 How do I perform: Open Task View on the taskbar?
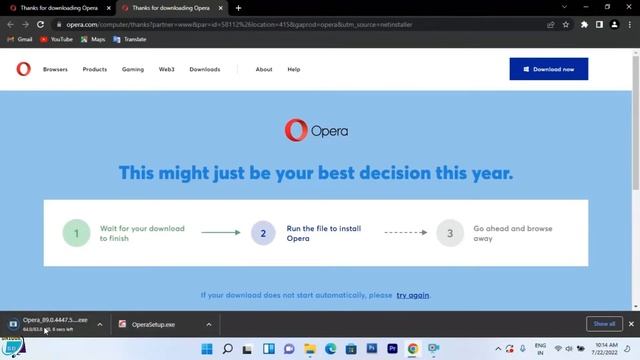coord(247,349)
